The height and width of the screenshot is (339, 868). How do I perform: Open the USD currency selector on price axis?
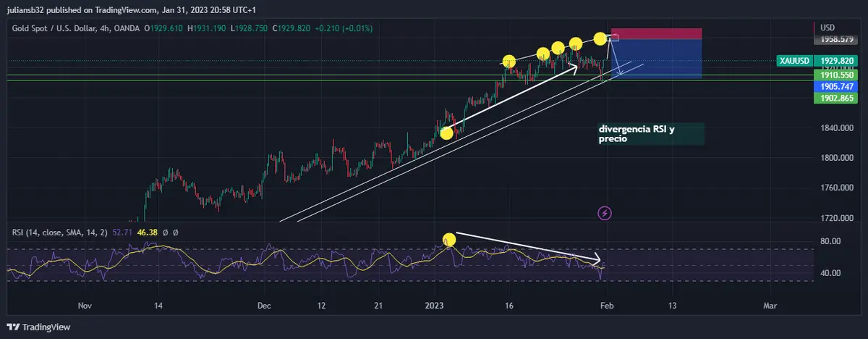point(827,28)
